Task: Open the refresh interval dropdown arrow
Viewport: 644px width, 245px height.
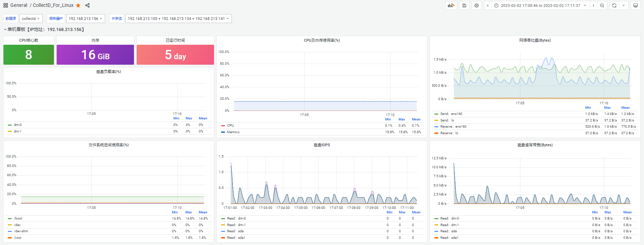Action: (624, 6)
